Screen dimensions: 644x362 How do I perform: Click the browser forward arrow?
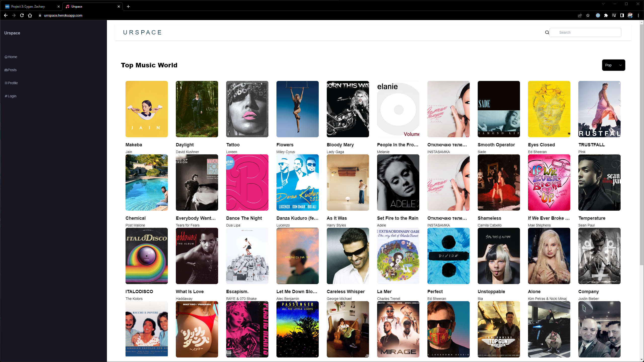pos(14,15)
